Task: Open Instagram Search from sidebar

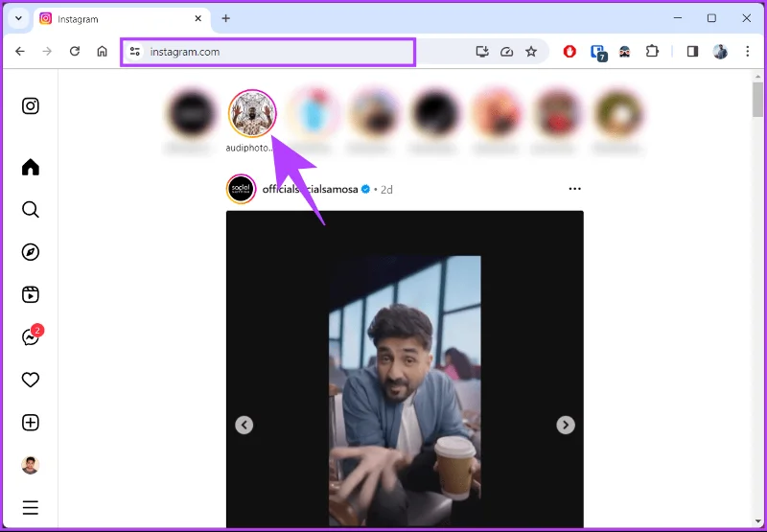Action: (31, 210)
